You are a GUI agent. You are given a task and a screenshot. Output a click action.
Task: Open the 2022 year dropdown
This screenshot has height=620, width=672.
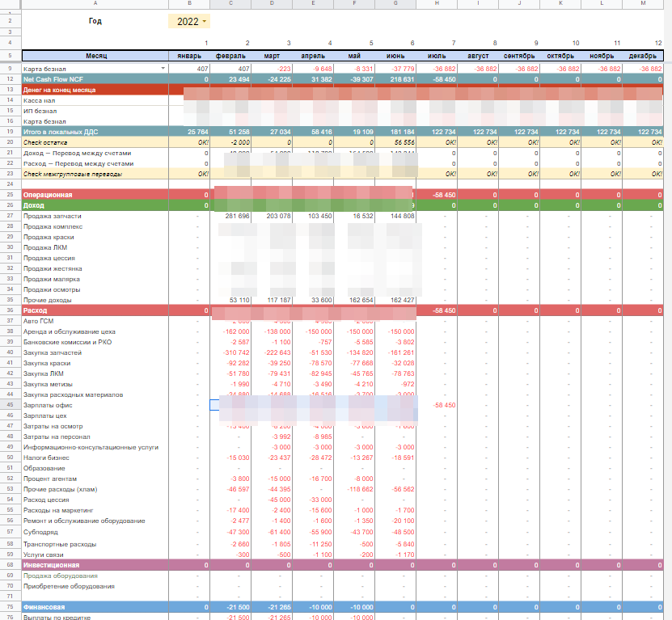(x=204, y=22)
